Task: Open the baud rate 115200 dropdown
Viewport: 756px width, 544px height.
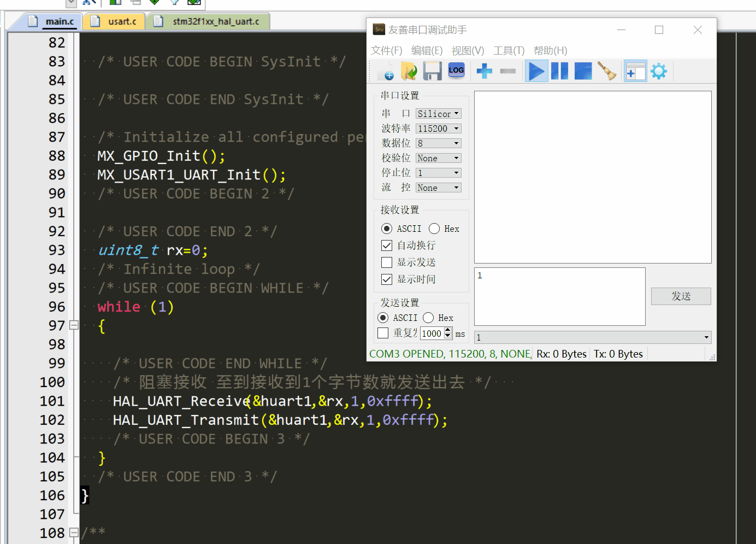Action: 439,128
